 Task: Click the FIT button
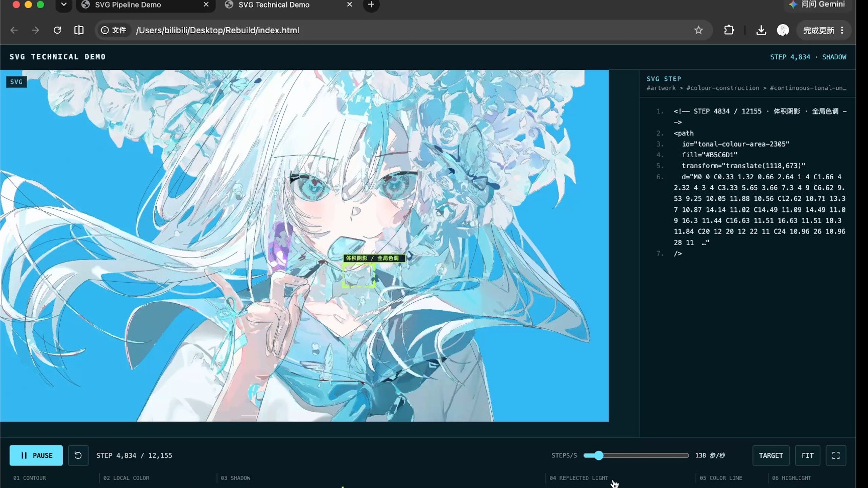(808, 455)
